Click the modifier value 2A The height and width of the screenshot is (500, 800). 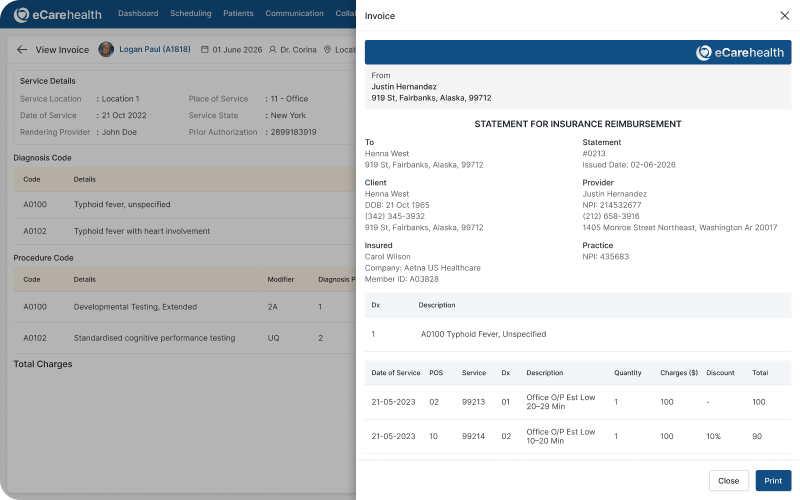click(x=272, y=307)
